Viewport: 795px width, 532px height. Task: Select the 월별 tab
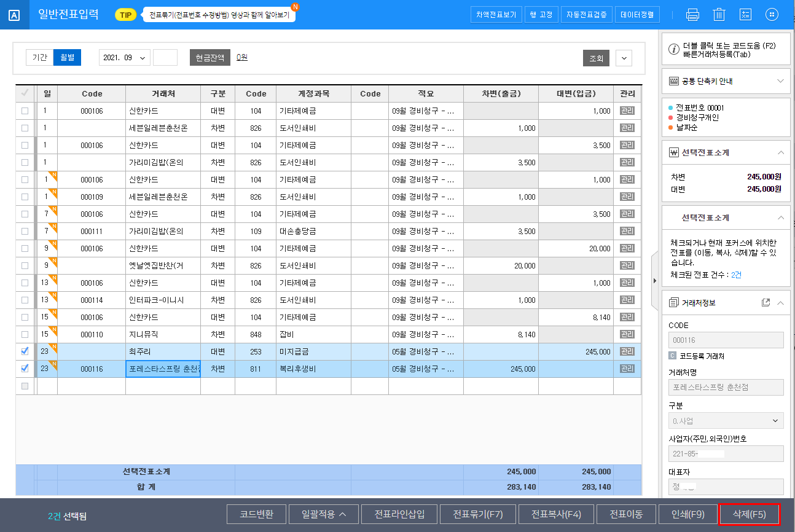pyautogui.click(x=67, y=58)
